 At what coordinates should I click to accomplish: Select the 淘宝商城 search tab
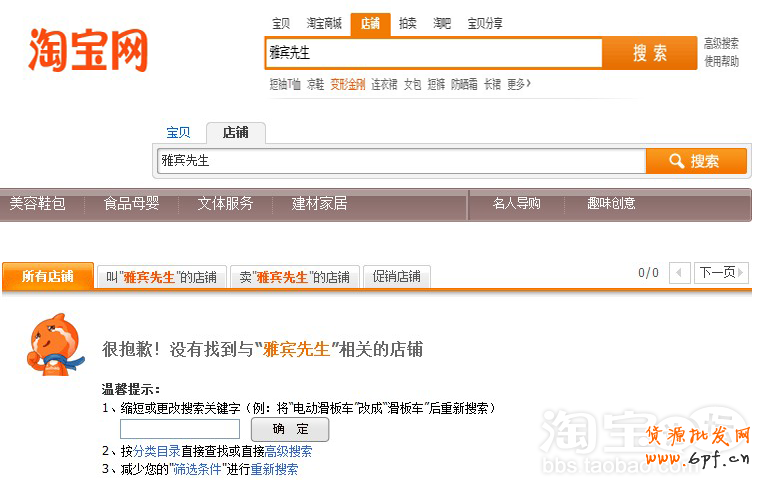click(x=324, y=23)
